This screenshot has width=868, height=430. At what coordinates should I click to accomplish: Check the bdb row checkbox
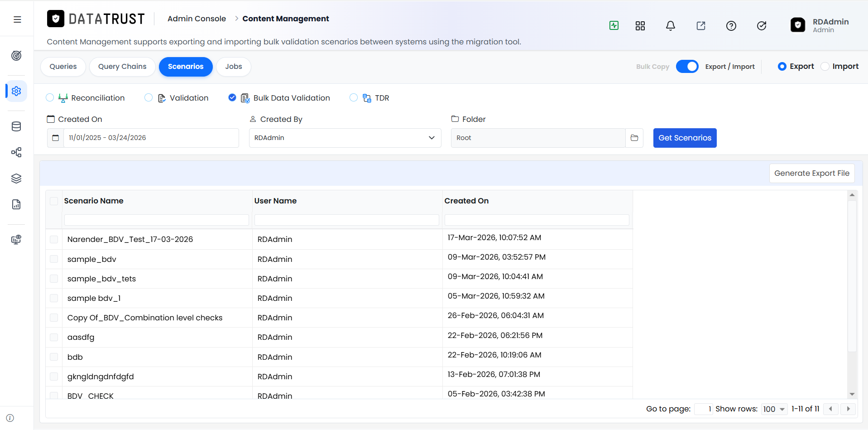click(54, 357)
